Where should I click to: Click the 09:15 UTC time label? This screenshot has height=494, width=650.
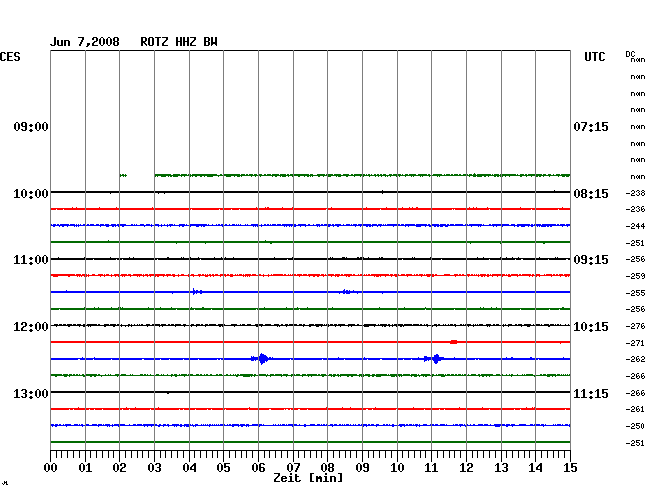point(591,260)
